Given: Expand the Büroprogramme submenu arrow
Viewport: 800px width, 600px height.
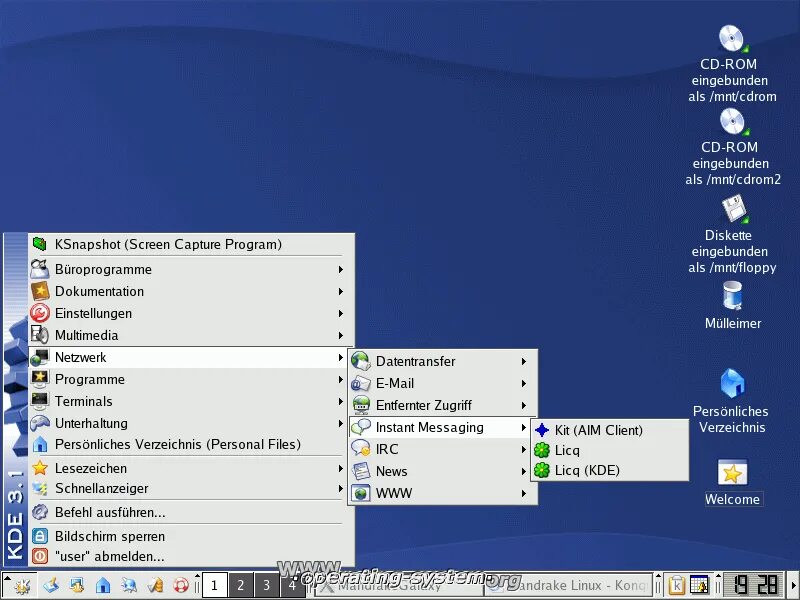Looking at the screenshot, I should click(x=340, y=269).
